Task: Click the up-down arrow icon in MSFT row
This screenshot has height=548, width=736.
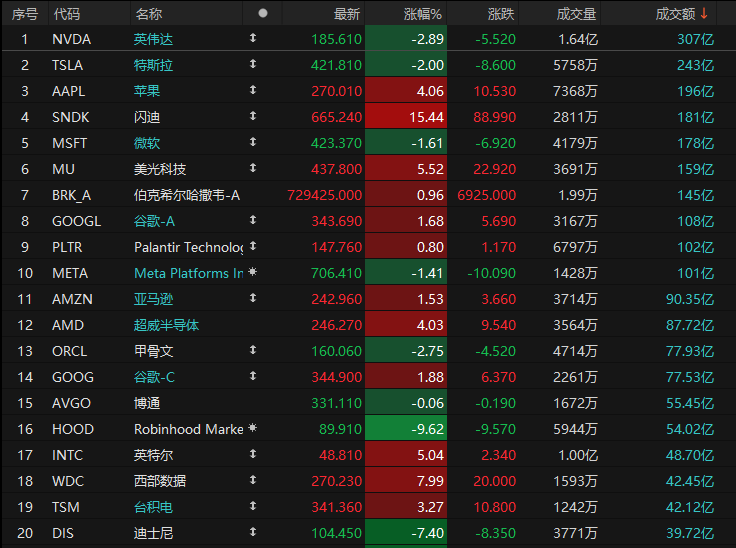Action: 253,141
